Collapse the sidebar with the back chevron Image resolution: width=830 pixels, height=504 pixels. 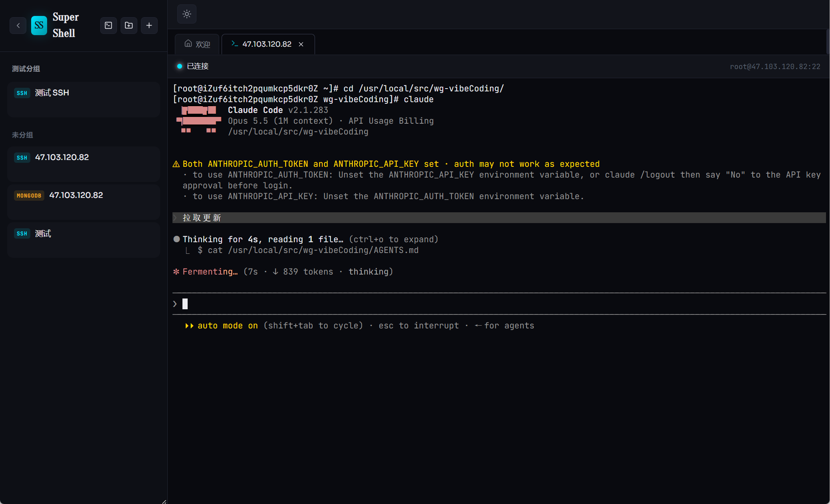coord(18,26)
